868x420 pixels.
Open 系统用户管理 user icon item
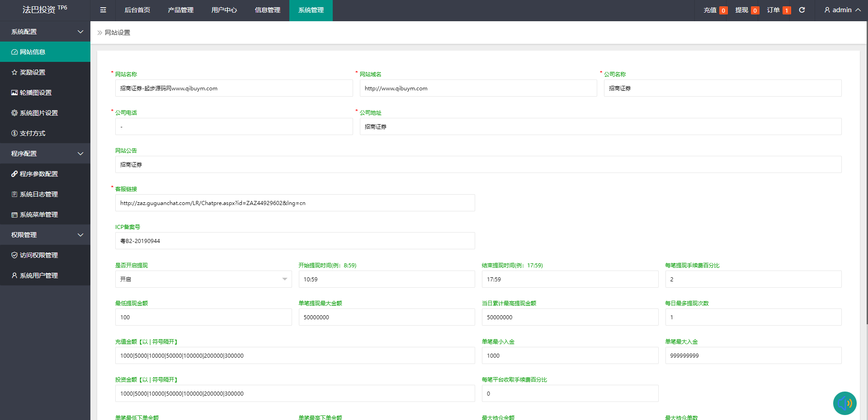(38, 275)
